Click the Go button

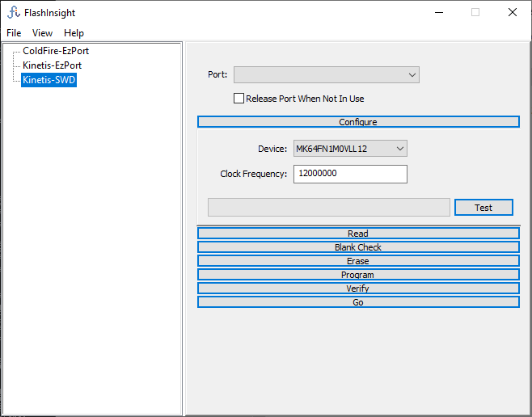tap(358, 302)
